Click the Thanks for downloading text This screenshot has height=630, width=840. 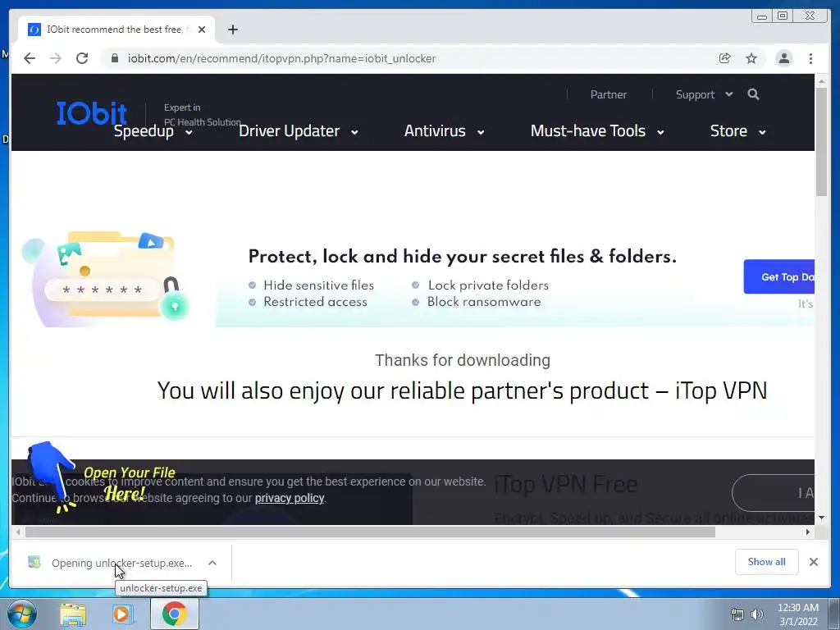[463, 361]
